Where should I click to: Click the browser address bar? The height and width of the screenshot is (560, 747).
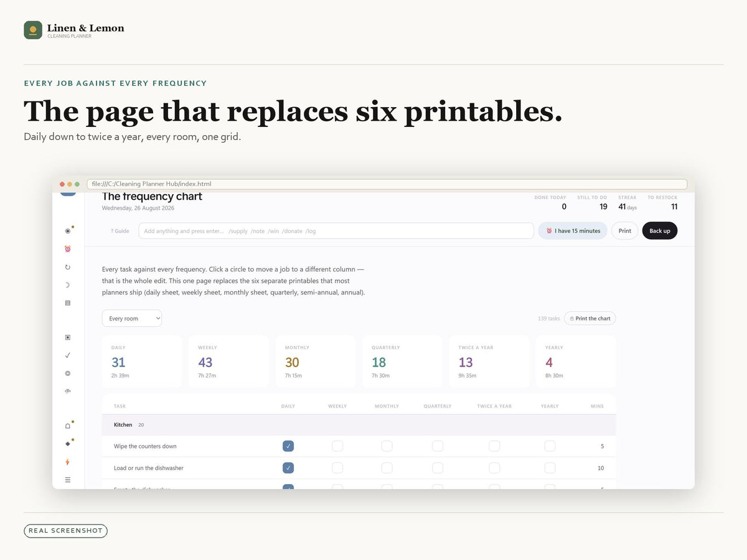click(x=387, y=184)
